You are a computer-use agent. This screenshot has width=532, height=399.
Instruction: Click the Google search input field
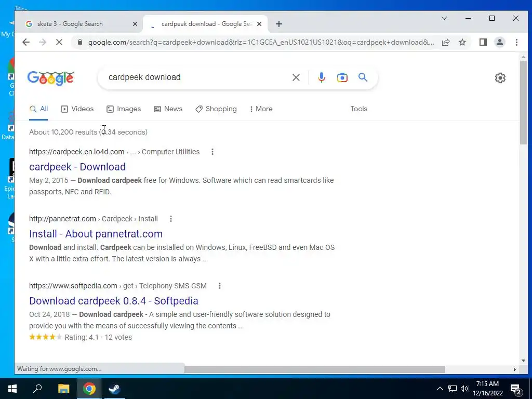pyautogui.click(x=197, y=77)
